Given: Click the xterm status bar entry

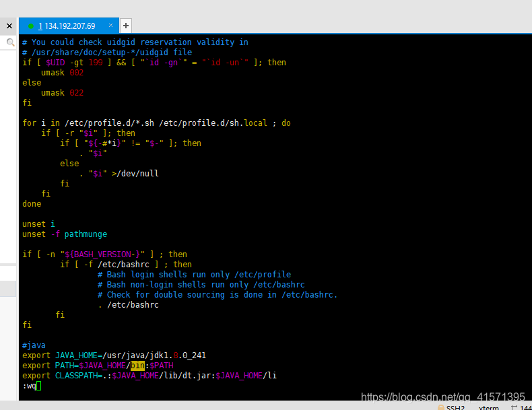Looking at the screenshot, I should coord(489,407).
